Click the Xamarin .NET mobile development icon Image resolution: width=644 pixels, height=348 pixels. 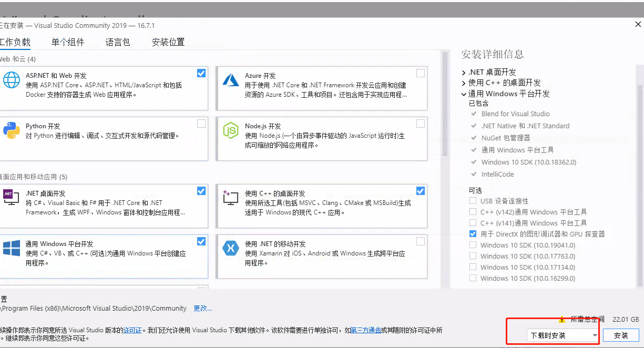click(231, 248)
